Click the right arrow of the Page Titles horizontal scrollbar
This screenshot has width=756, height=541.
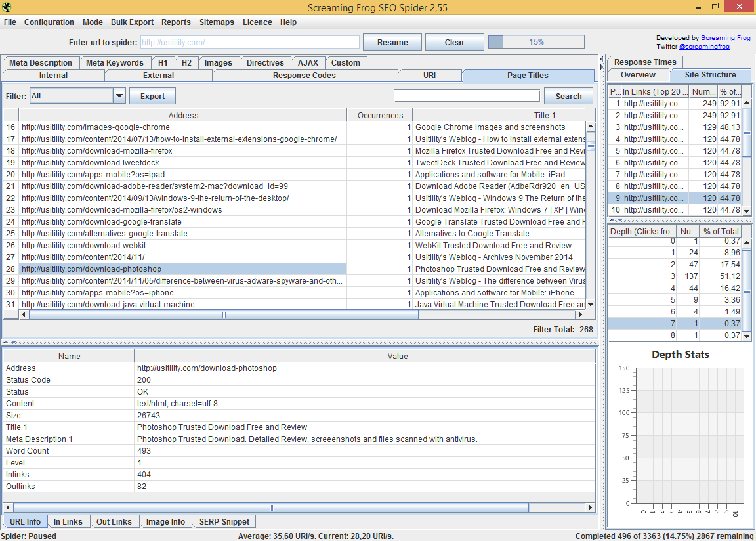click(x=581, y=314)
